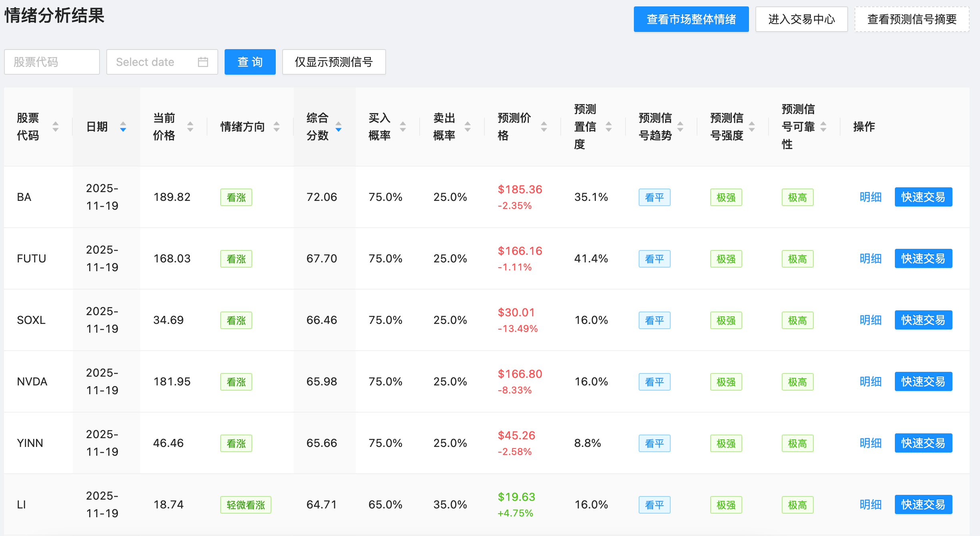The width and height of the screenshot is (980, 536).
Task: Open 明细 for SOXL row
Action: 870,320
